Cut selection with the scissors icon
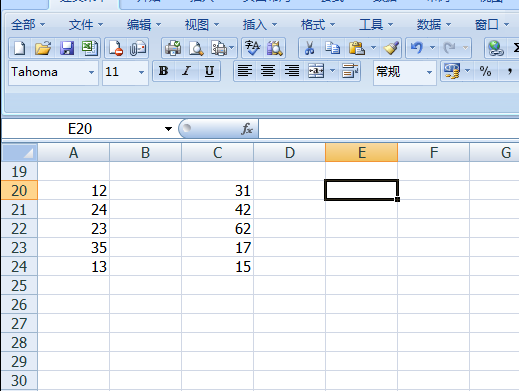 [309, 48]
